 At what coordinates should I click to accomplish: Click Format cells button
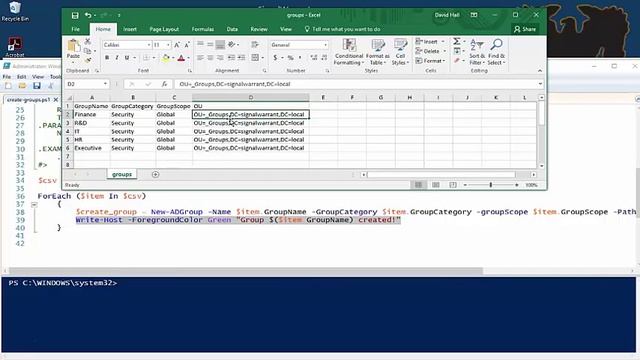430,60
